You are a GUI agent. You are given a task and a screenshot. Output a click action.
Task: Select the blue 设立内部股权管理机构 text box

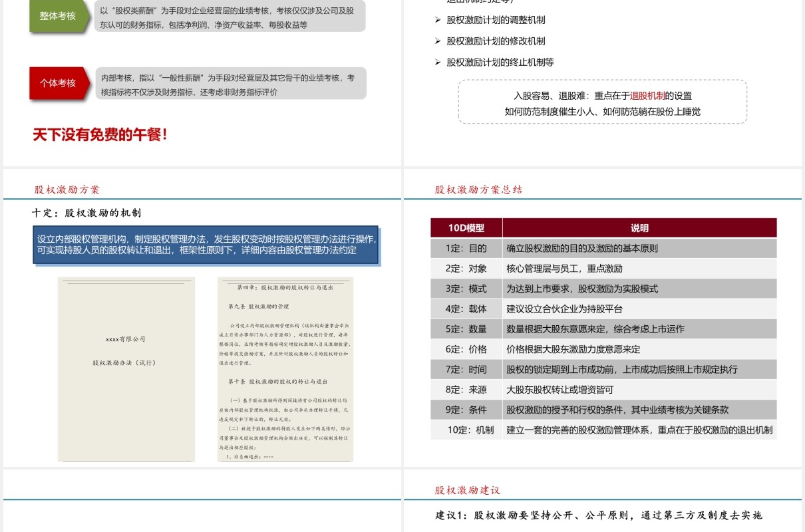(206, 245)
